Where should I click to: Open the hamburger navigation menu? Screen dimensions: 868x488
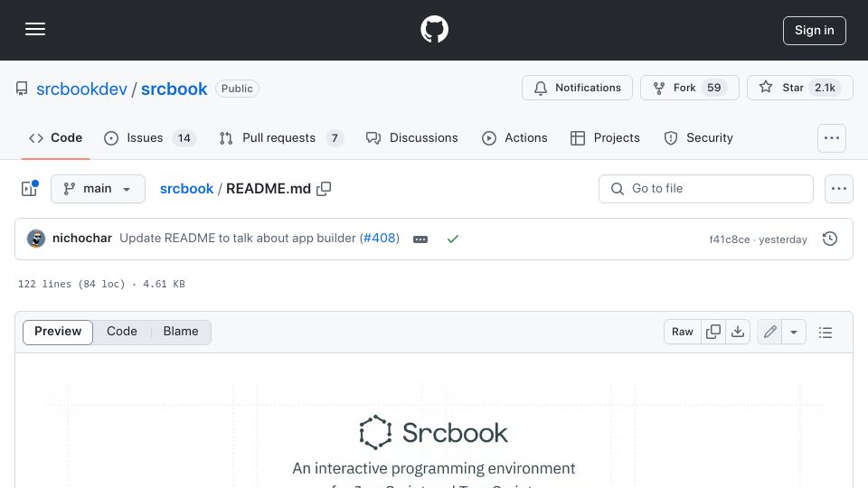coord(35,29)
